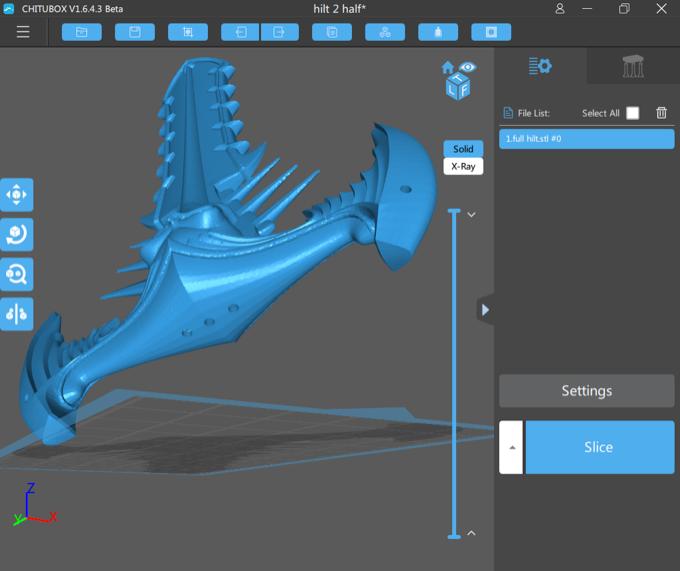Open the user account icon
The height and width of the screenshot is (571, 680).
pyautogui.click(x=560, y=9)
